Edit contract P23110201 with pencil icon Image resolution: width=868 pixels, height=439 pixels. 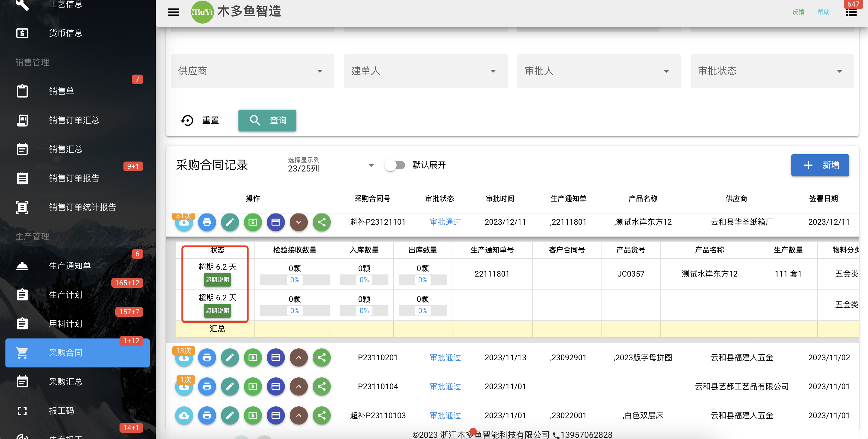(230, 357)
